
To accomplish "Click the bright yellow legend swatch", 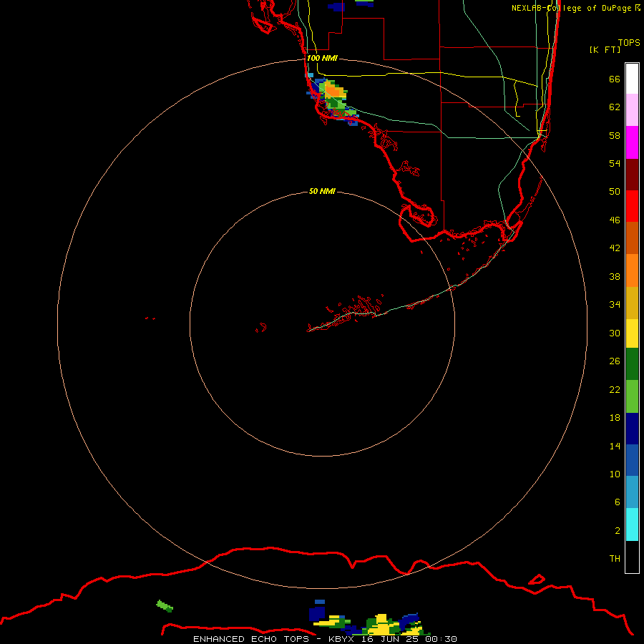I will point(632,333).
